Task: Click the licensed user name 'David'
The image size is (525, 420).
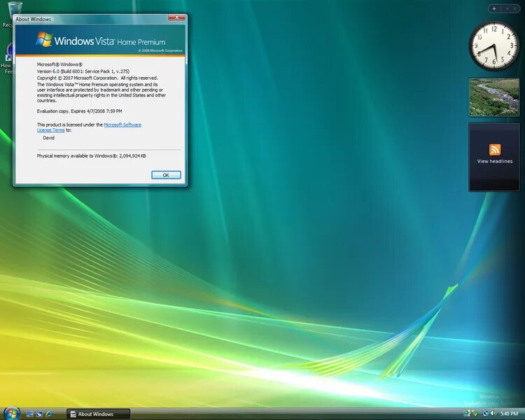Action: [48, 138]
